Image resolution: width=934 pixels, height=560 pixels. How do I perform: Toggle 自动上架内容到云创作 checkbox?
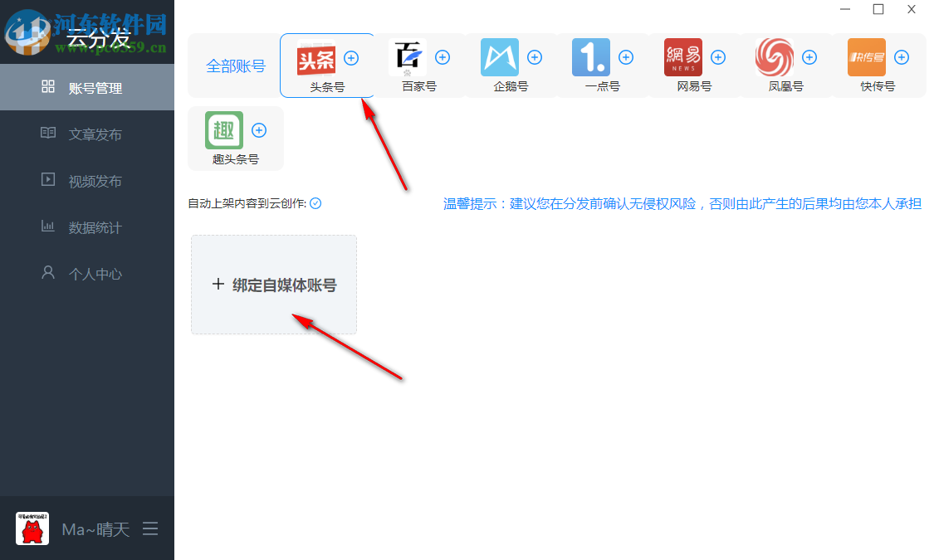(x=315, y=203)
